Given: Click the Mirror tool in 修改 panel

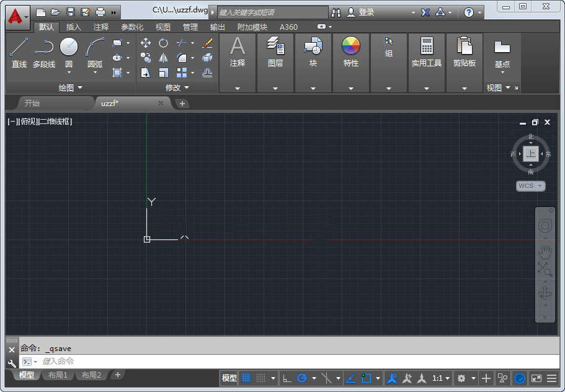Looking at the screenshot, I should (x=163, y=58).
